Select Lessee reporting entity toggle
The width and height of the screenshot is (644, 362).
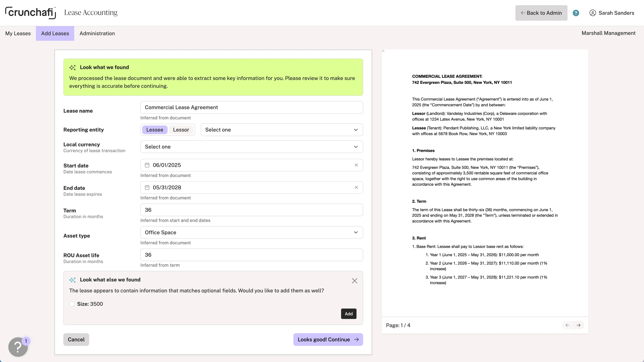pos(155,130)
